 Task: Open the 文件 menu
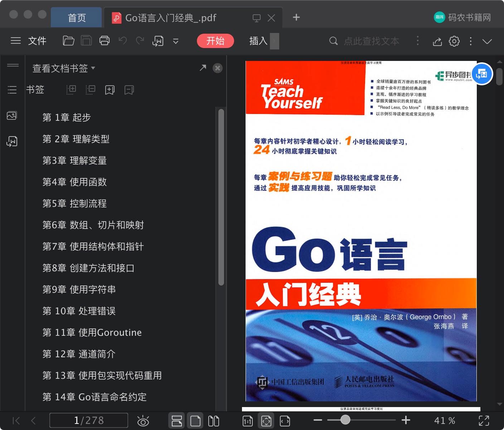tap(37, 41)
